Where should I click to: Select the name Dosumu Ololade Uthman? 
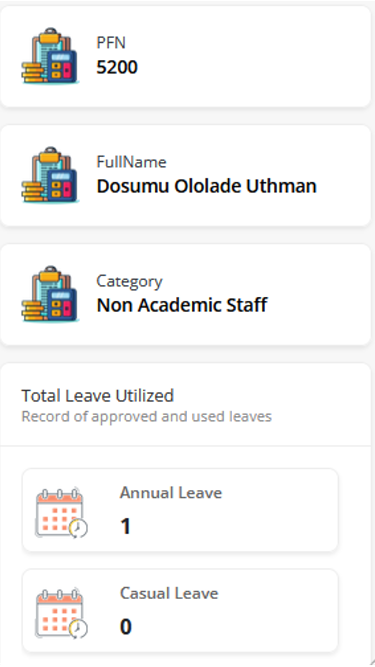207,186
